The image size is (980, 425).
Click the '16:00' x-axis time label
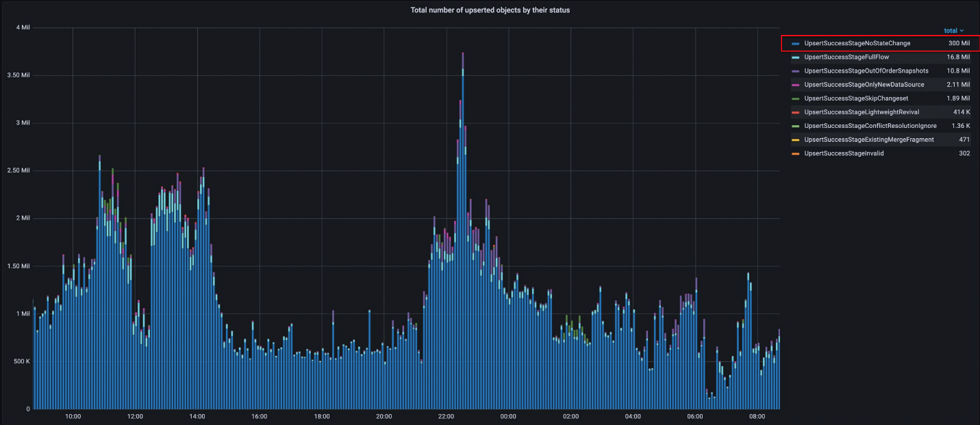pos(260,416)
